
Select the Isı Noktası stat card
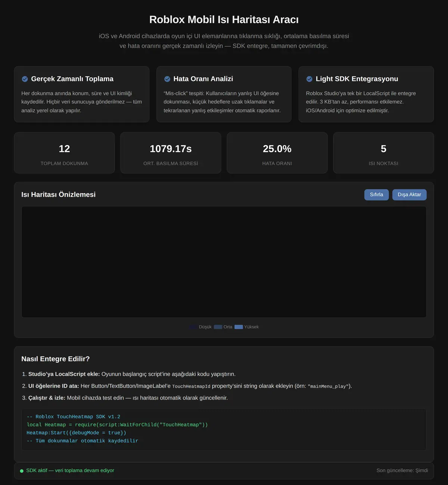pyautogui.click(x=383, y=153)
